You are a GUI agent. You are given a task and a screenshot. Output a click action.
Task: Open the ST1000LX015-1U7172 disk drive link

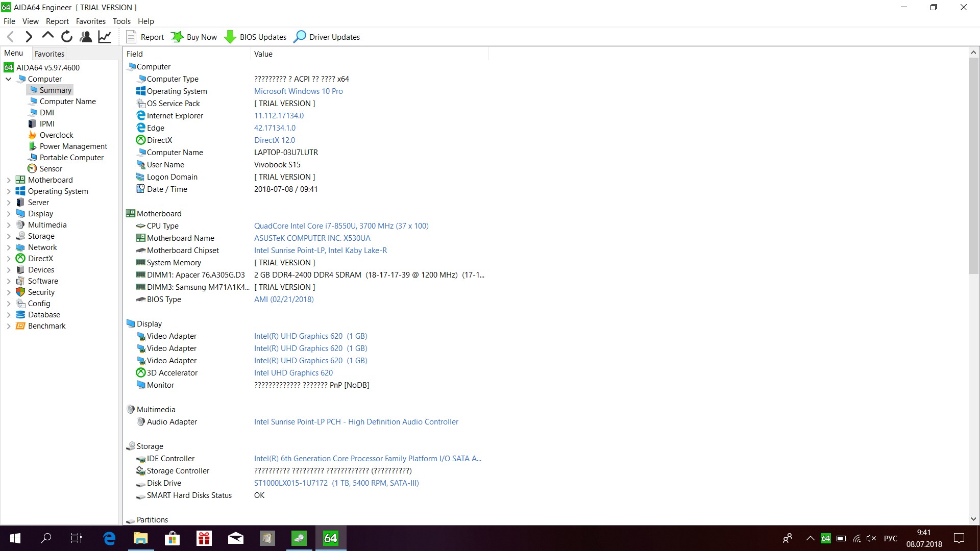[336, 483]
